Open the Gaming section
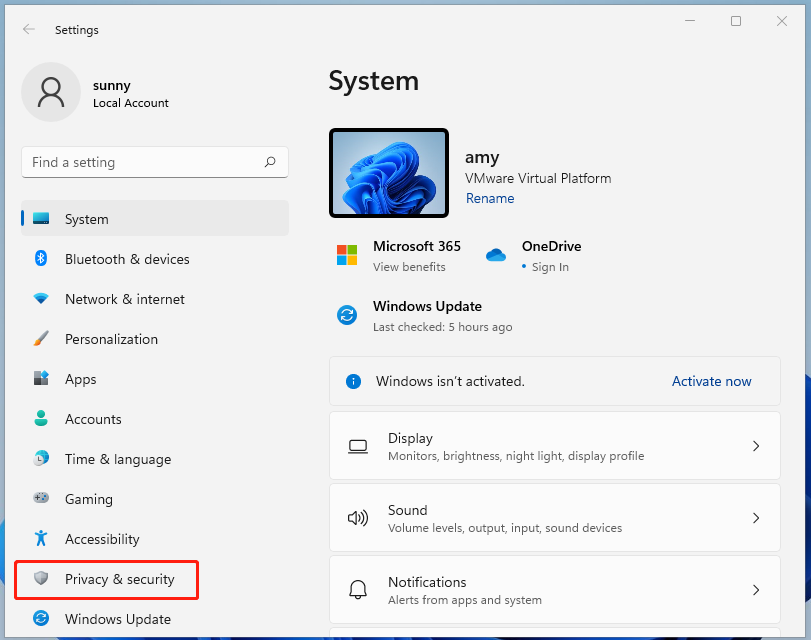This screenshot has width=811, height=640. 155,498
